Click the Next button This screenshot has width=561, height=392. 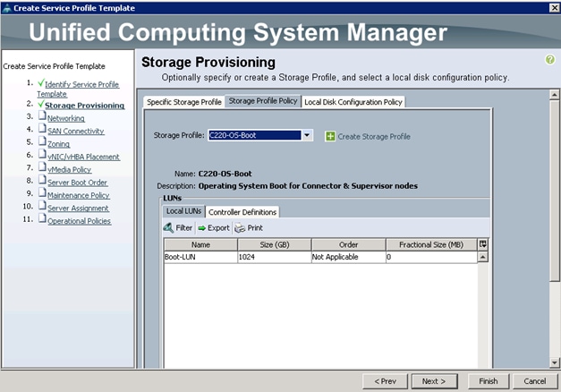pos(434,381)
